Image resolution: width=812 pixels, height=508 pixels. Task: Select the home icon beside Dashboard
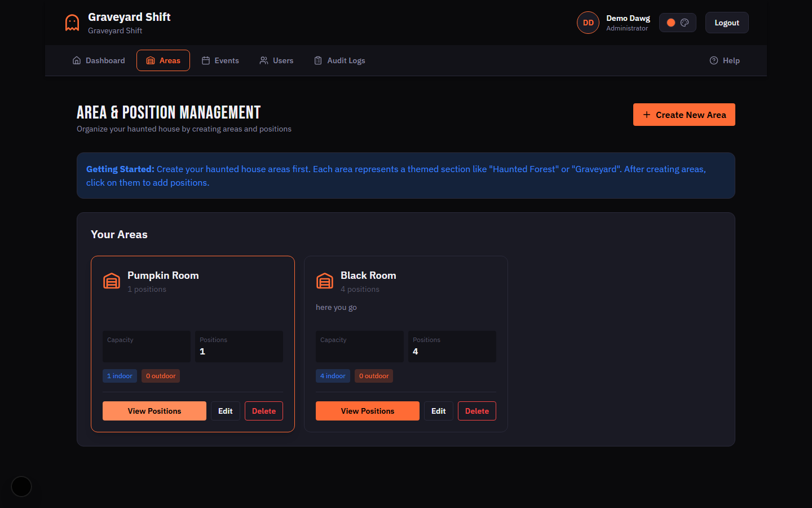tap(77, 60)
